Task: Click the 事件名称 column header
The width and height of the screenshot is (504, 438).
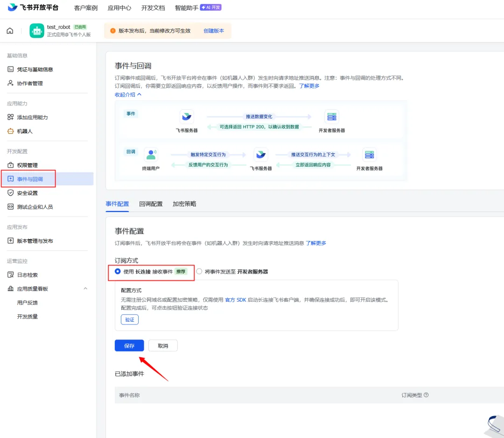Action: pos(129,395)
